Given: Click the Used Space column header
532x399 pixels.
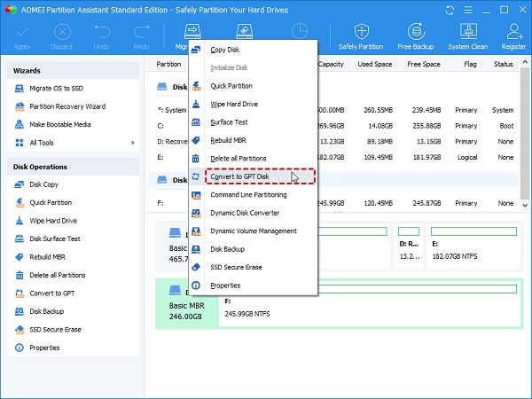Looking at the screenshot, I should [x=374, y=64].
